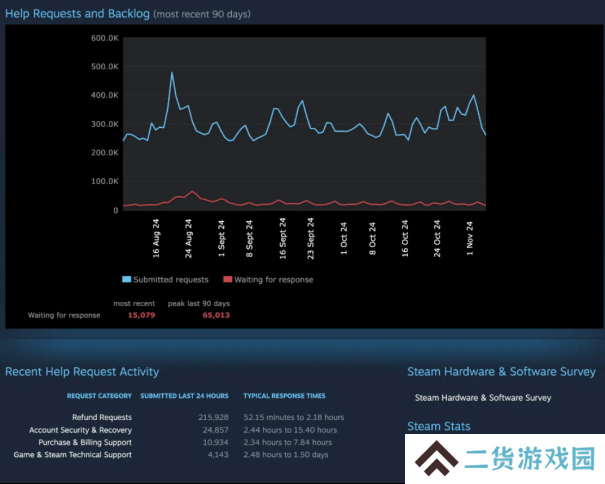This screenshot has width=605, height=484.
Task: Click the Account Security & Recovery category
Action: (80, 430)
